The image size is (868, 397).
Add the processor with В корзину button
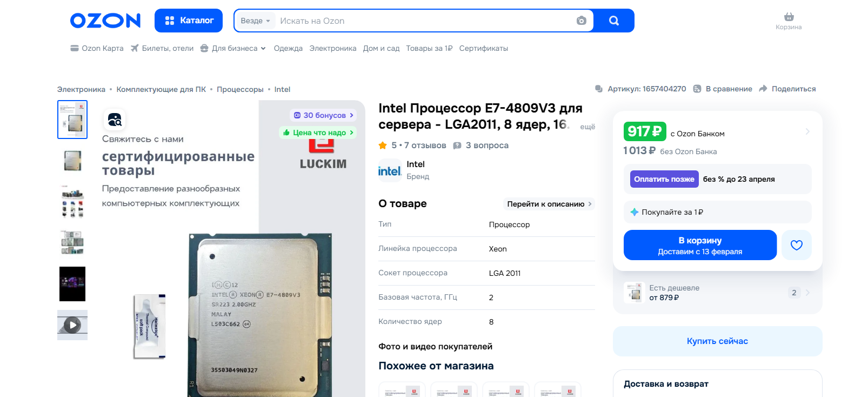pos(700,245)
